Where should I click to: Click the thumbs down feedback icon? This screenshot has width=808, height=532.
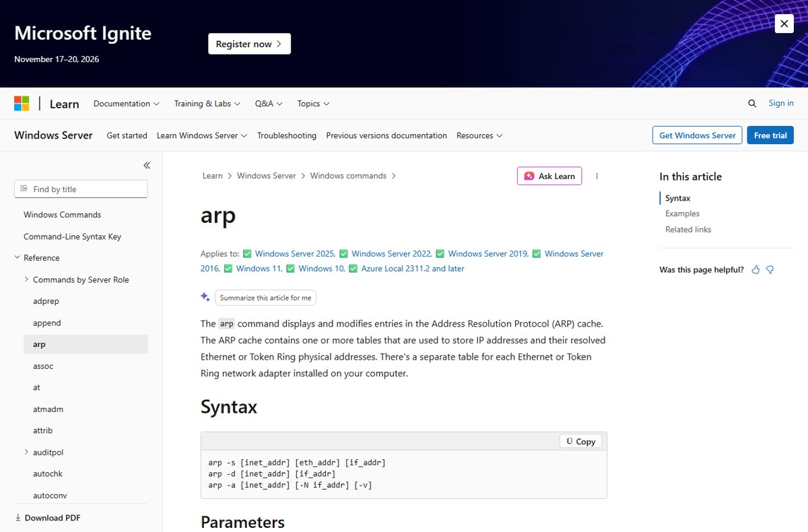point(770,269)
